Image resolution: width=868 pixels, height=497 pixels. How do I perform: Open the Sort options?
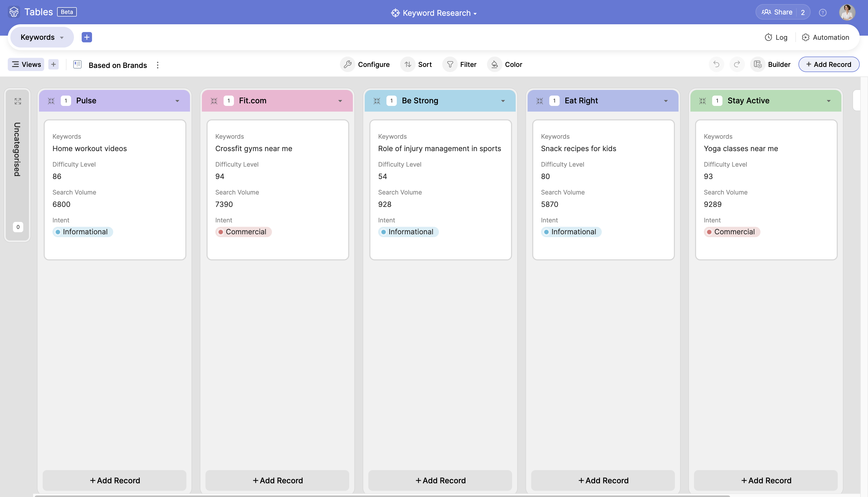tap(417, 65)
